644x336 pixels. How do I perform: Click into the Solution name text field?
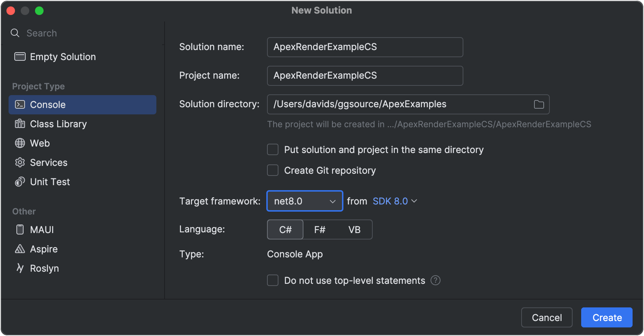(x=364, y=47)
